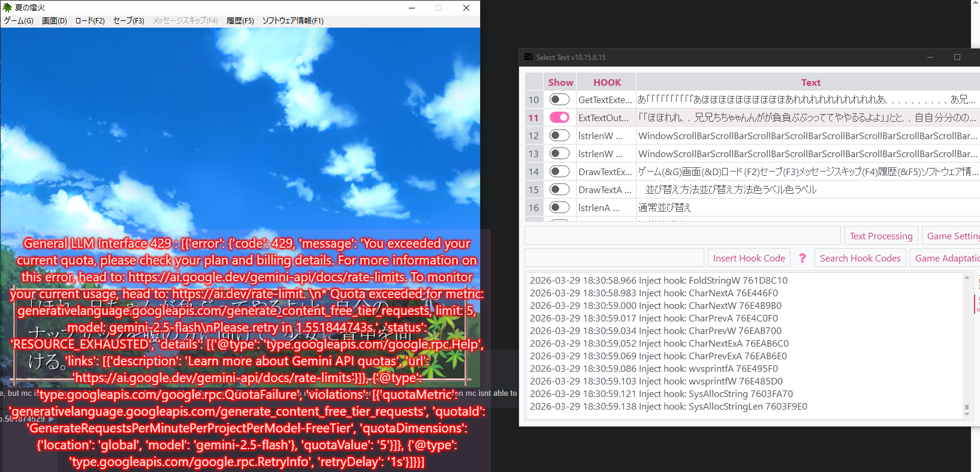Click the CharNextW 76E4B9B0 log line
980x472 pixels.
[x=656, y=305]
